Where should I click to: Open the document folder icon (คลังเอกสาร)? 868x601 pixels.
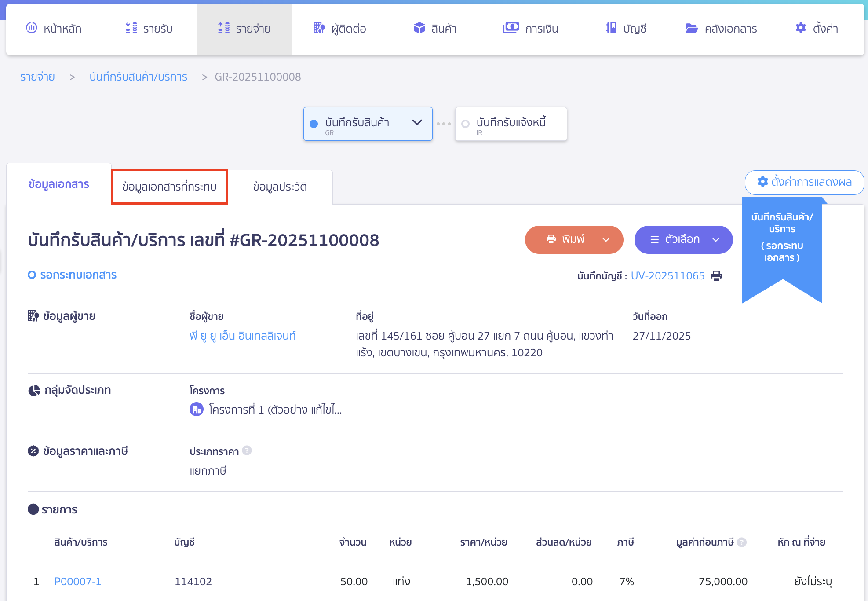691,29
